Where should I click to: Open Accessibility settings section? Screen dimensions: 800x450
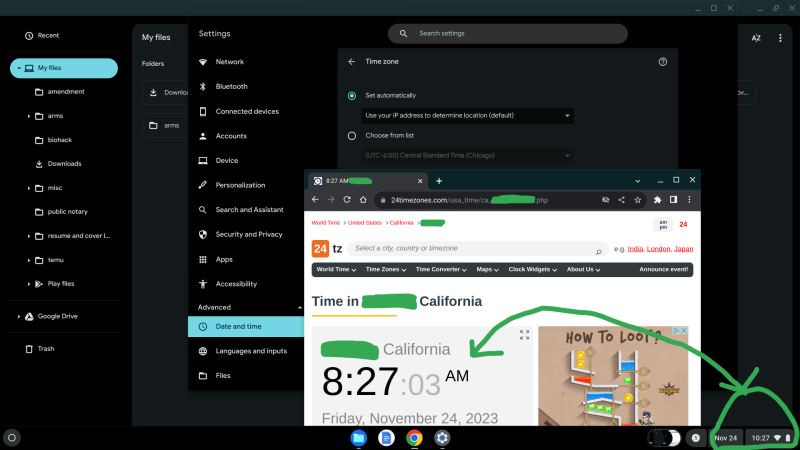pyautogui.click(x=236, y=284)
